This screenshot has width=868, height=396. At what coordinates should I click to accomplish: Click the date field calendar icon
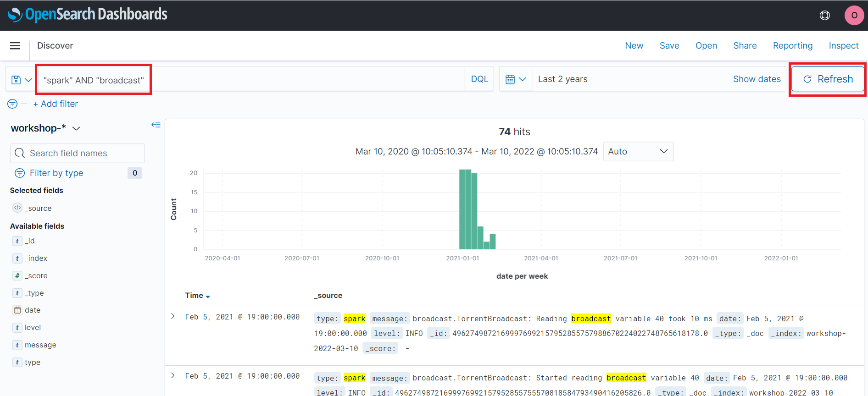click(17, 310)
